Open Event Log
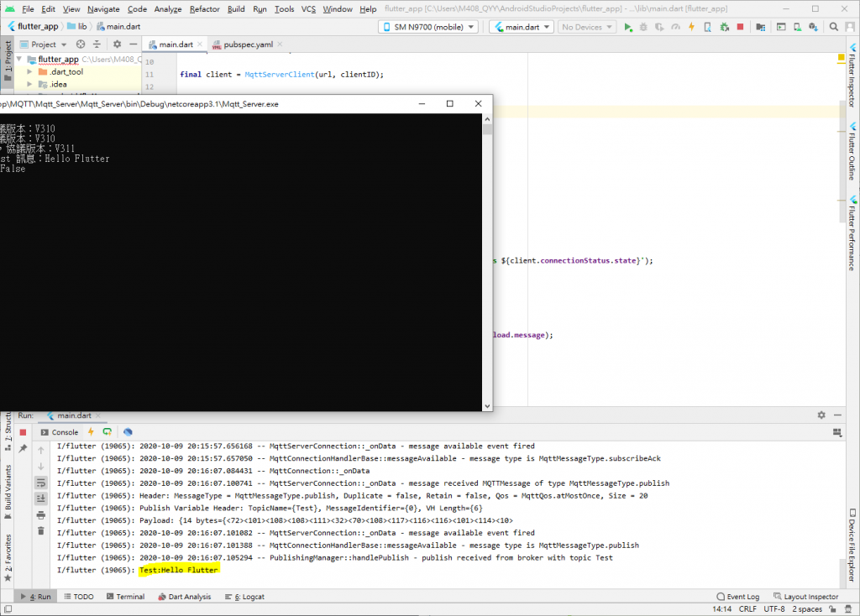 pyautogui.click(x=737, y=596)
